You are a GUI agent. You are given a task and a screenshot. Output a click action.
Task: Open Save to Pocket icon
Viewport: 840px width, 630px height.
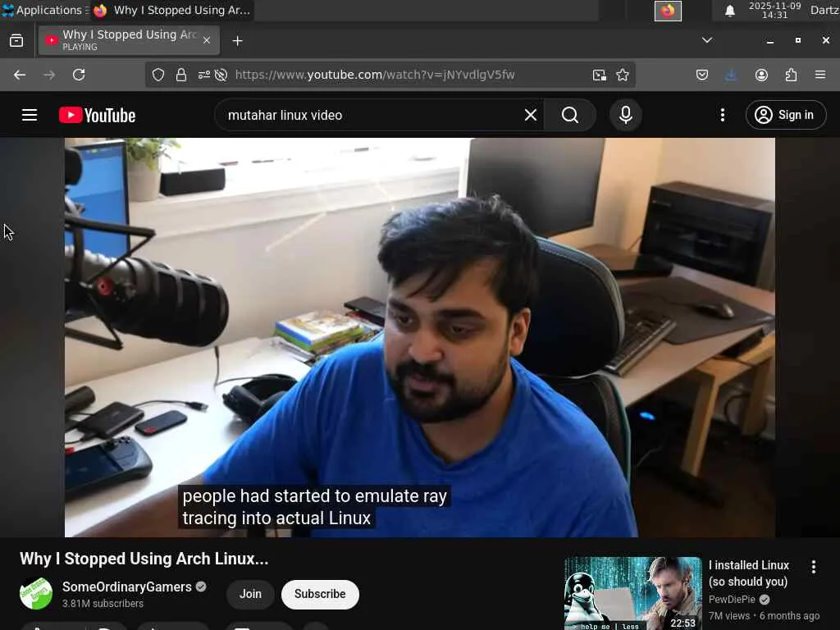(x=702, y=75)
